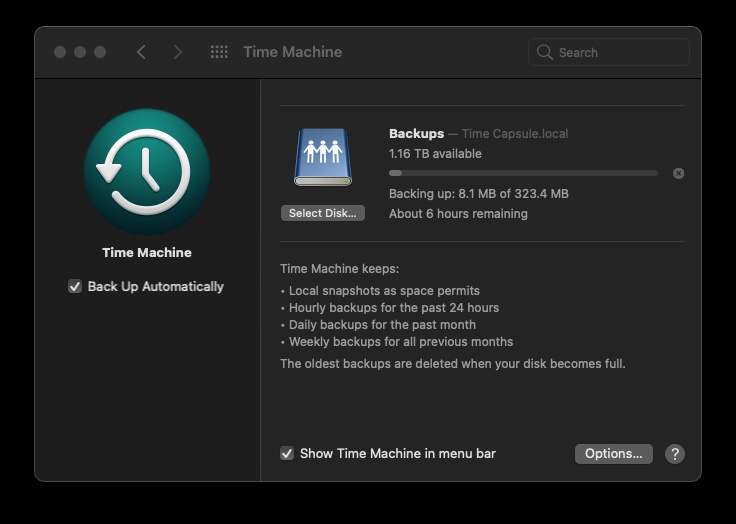Image resolution: width=736 pixels, height=524 pixels.
Task: Show all preferences with the grid icon
Action: point(219,52)
